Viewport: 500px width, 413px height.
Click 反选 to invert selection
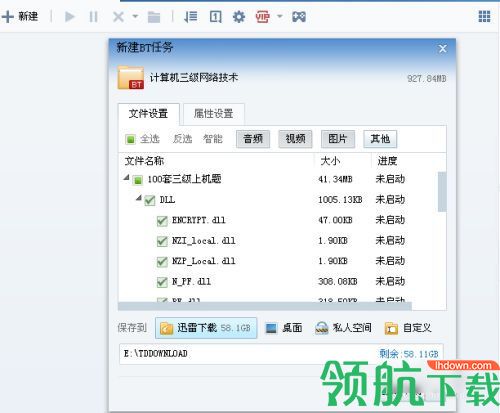pyautogui.click(x=182, y=139)
